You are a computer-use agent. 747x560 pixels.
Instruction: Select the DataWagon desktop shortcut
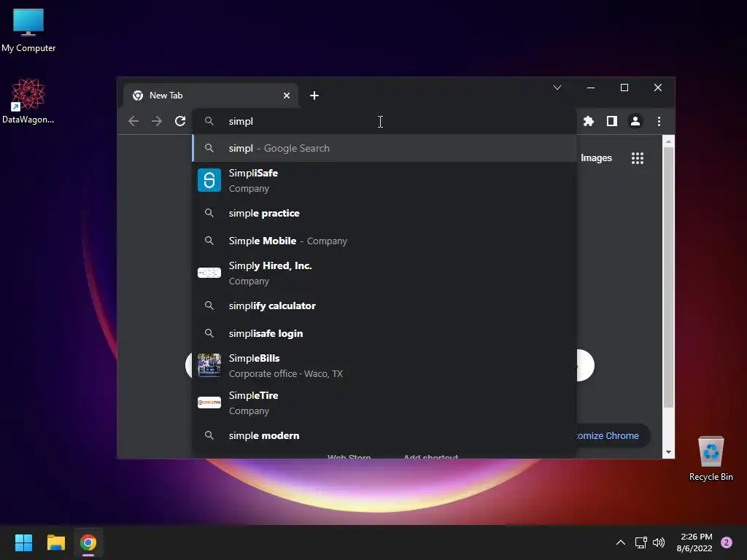click(28, 101)
